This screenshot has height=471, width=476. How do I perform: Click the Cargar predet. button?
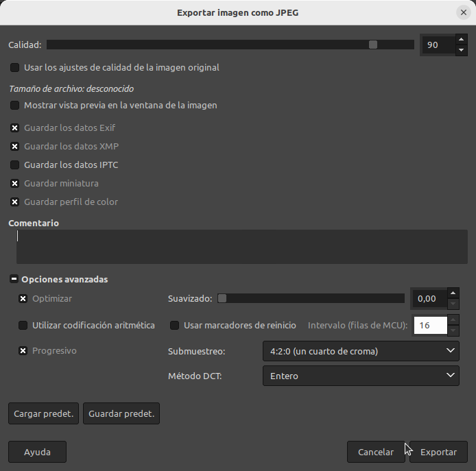(43, 414)
